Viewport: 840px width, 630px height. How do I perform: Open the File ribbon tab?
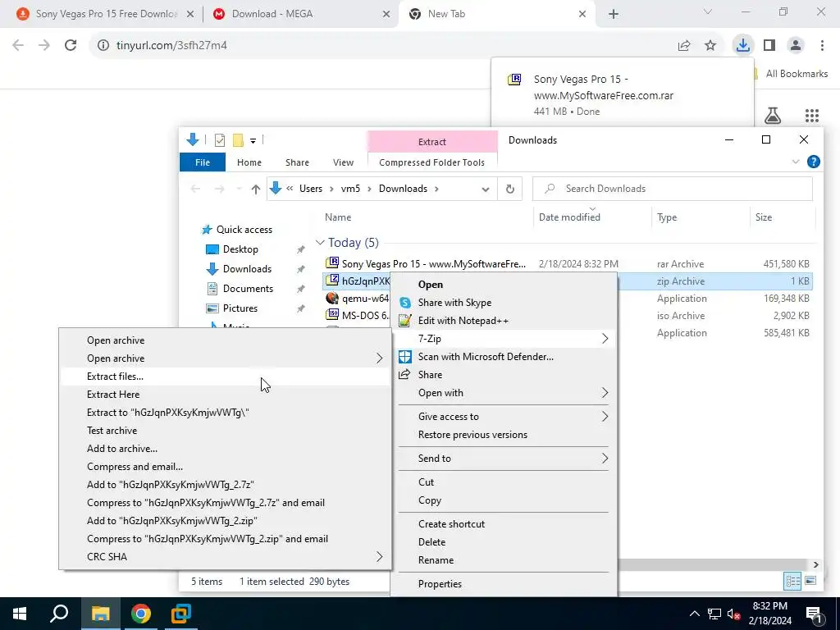coord(203,162)
